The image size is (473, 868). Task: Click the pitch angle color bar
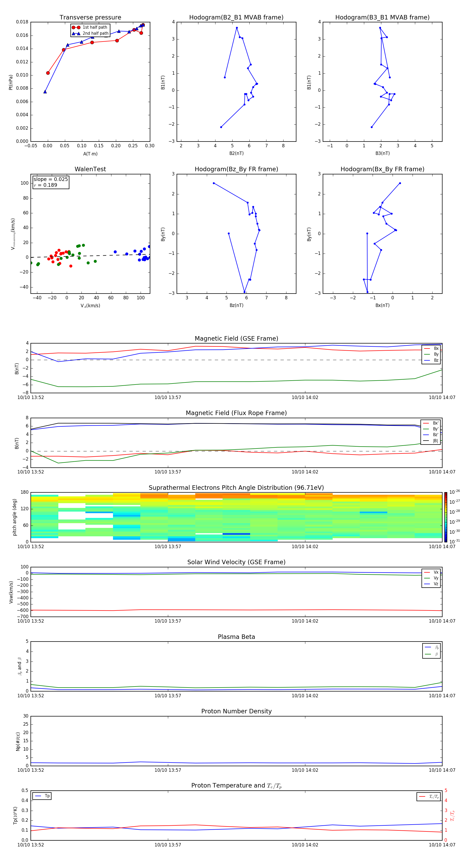pyautogui.click(x=446, y=517)
